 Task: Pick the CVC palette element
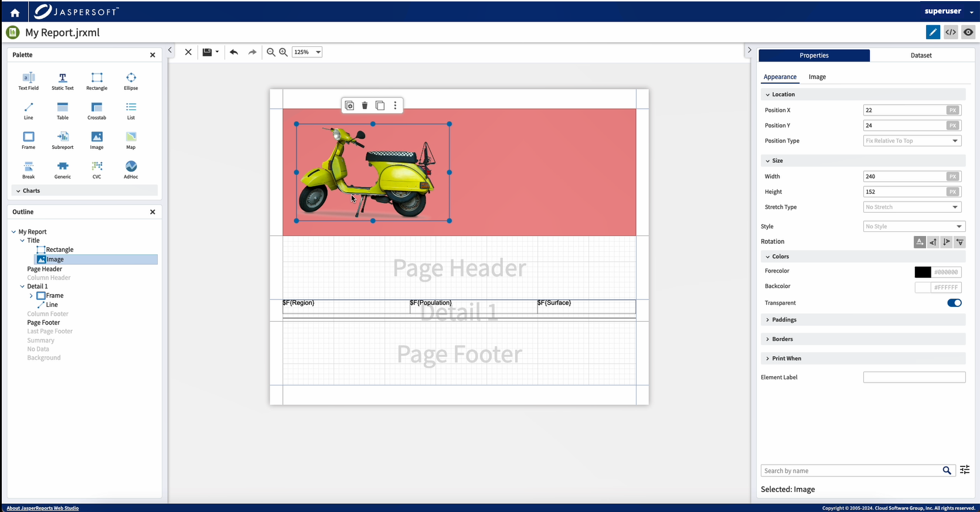(x=97, y=170)
